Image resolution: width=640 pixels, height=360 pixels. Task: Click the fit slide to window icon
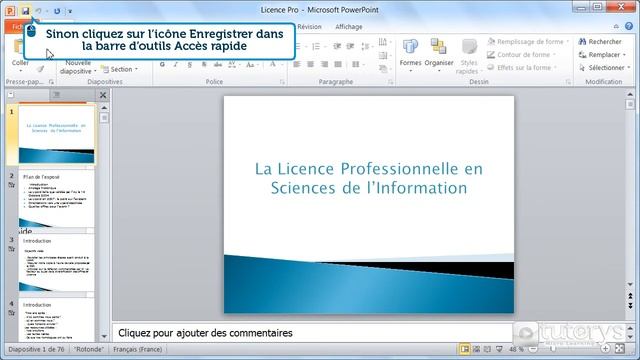(x=620, y=349)
